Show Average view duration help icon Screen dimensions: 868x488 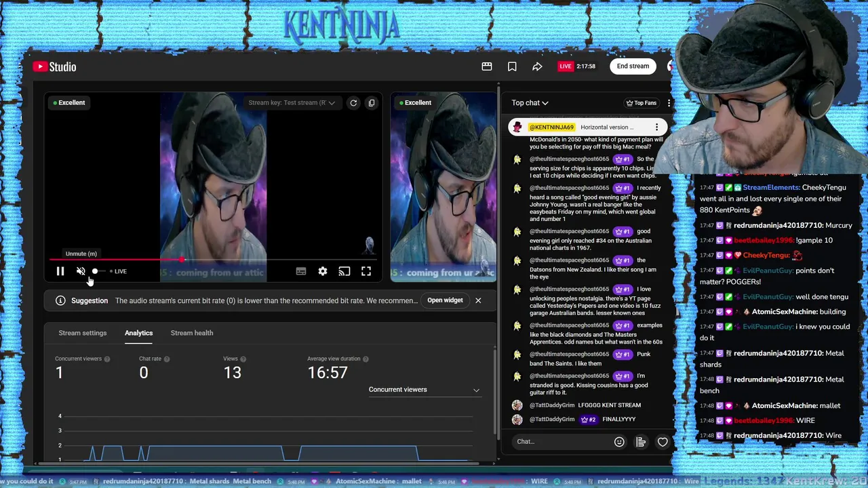click(366, 359)
